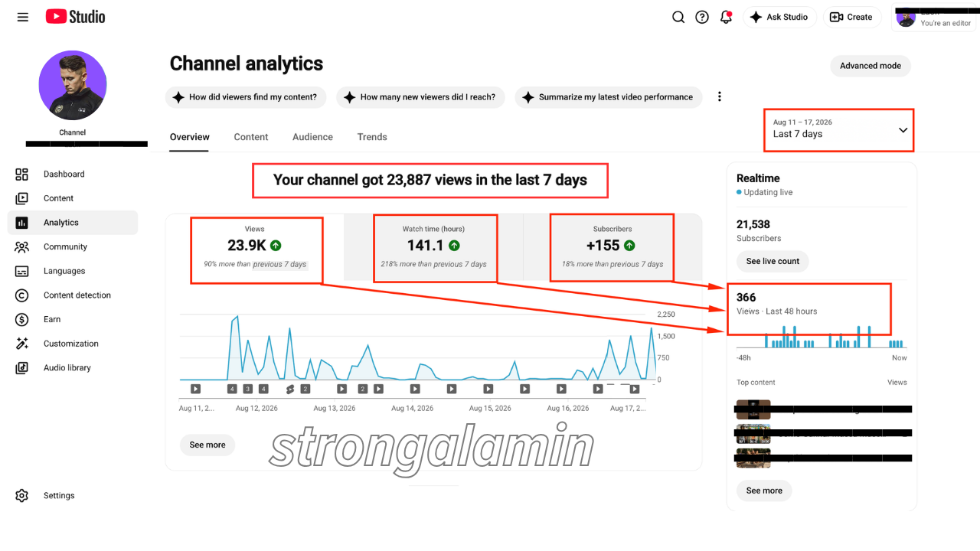Click the Audio library icon
Image resolution: width=980 pixels, height=551 pixels.
22,368
